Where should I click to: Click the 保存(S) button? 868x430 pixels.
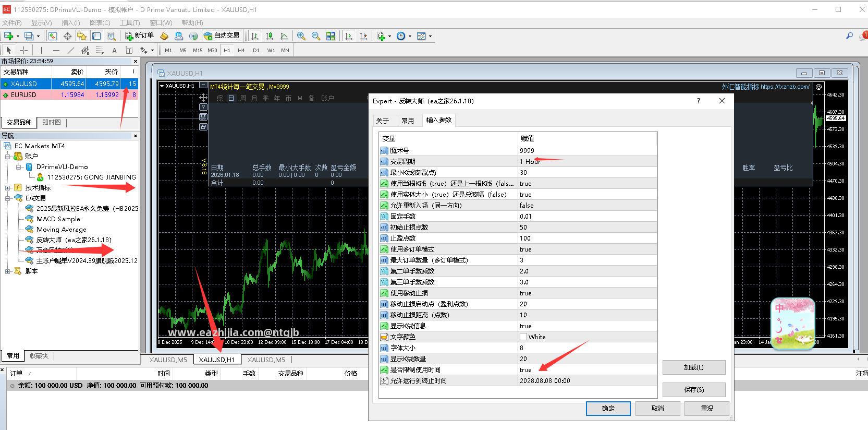click(x=694, y=389)
